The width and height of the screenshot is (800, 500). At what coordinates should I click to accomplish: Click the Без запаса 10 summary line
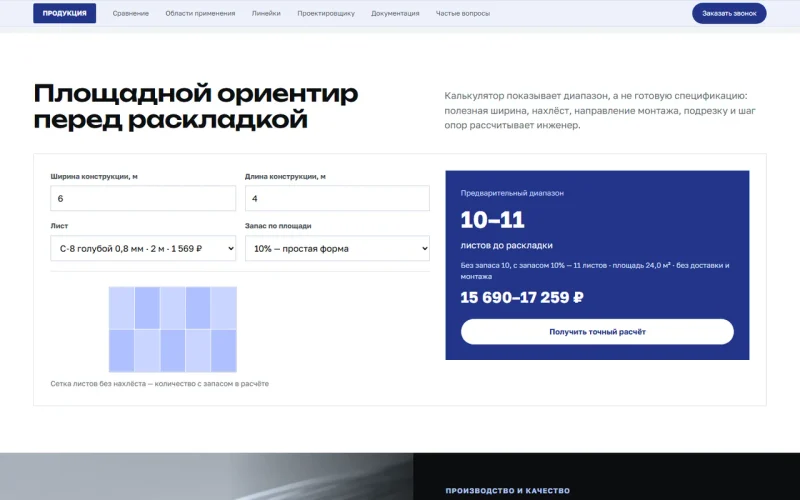pos(594,270)
